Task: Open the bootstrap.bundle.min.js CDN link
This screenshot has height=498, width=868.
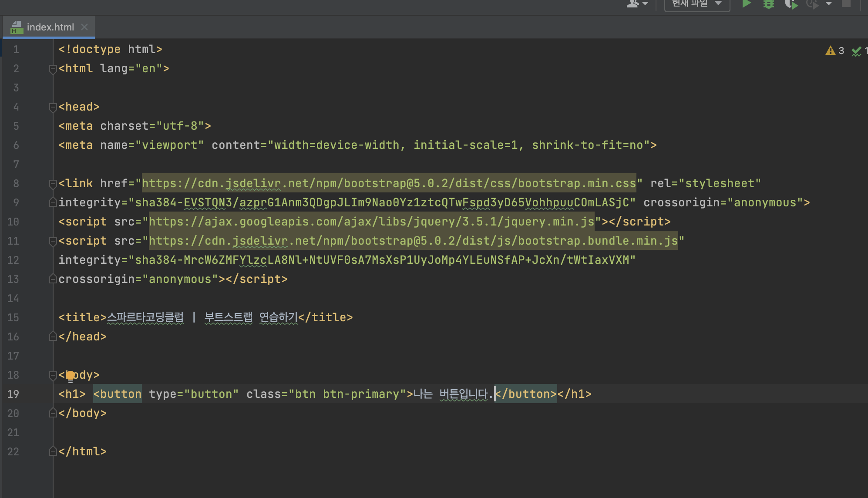Action: 414,241
